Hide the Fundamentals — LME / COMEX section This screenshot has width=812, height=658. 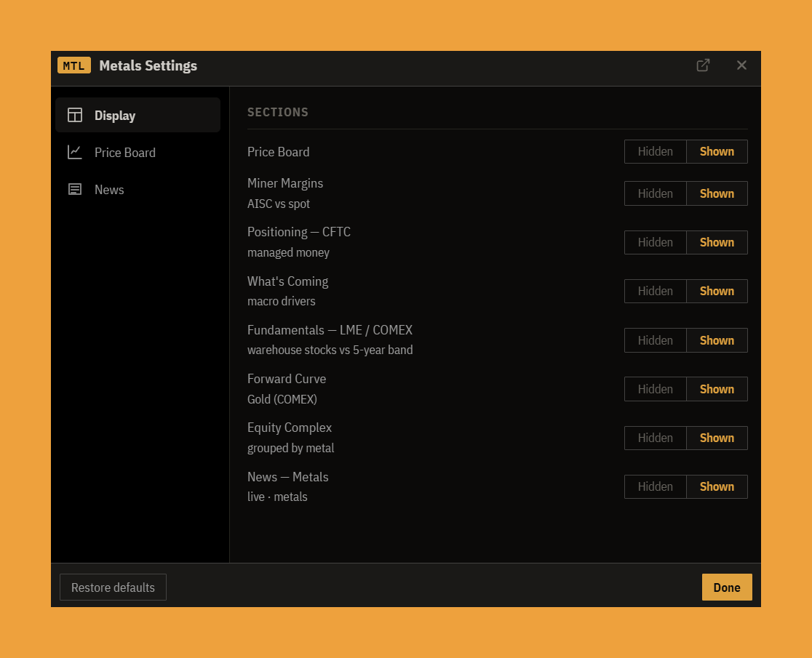coord(655,340)
